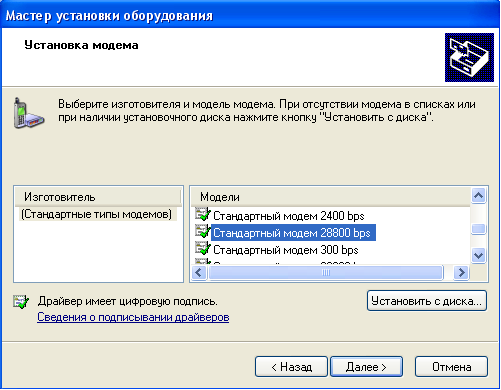
Task: Click the digital signature certificate icon
Action: click(x=21, y=302)
